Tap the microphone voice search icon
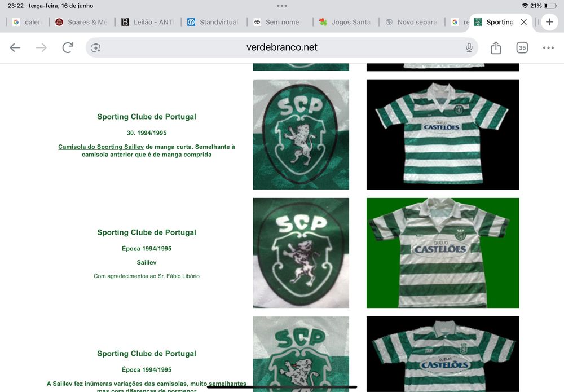 point(469,47)
